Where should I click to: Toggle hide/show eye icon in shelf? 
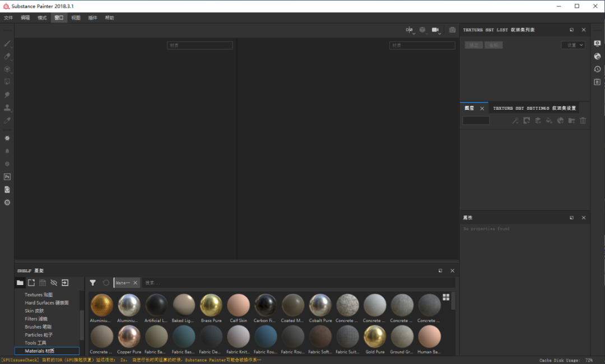tap(54, 283)
